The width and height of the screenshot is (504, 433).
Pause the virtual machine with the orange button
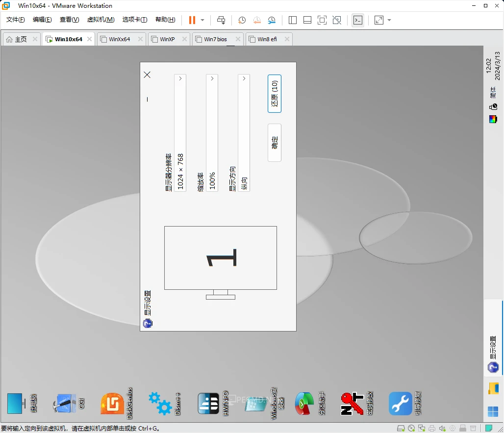pos(192,20)
